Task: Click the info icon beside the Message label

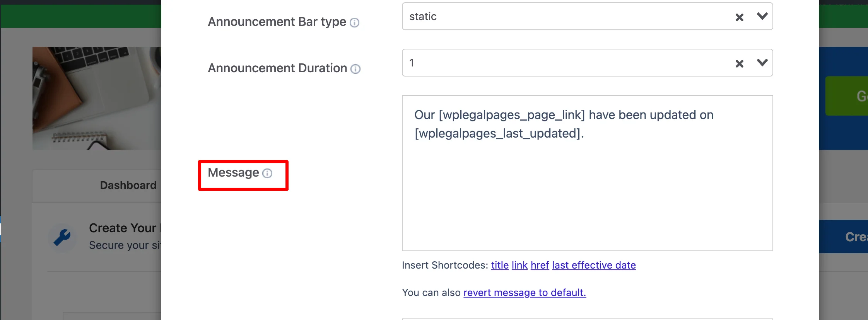Action: click(267, 173)
